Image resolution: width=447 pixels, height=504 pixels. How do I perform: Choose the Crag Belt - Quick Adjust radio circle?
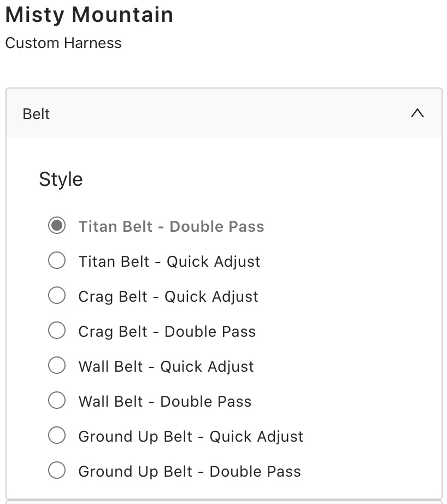coord(57,296)
